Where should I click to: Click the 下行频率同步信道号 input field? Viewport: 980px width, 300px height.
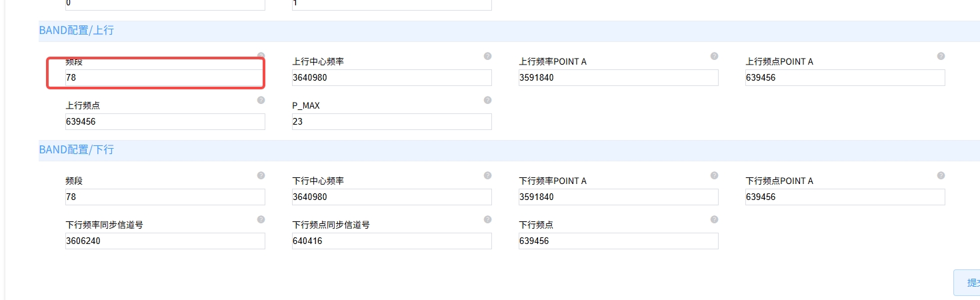[x=165, y=241]
